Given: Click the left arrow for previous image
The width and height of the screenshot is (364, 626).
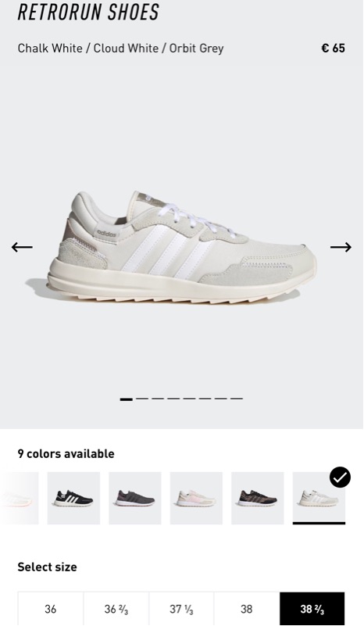Looking at the screenshot, I should 22,247.
